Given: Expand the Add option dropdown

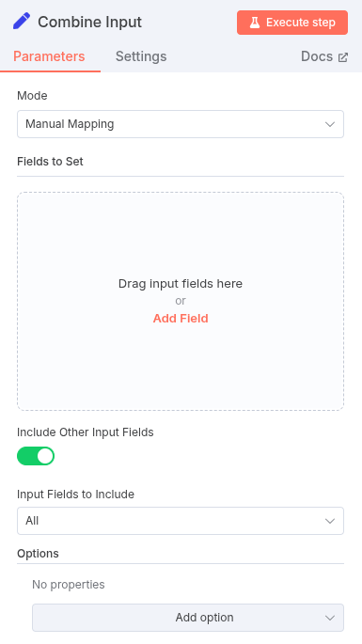Looking at the screenshot, I should (x=188, y=618).
